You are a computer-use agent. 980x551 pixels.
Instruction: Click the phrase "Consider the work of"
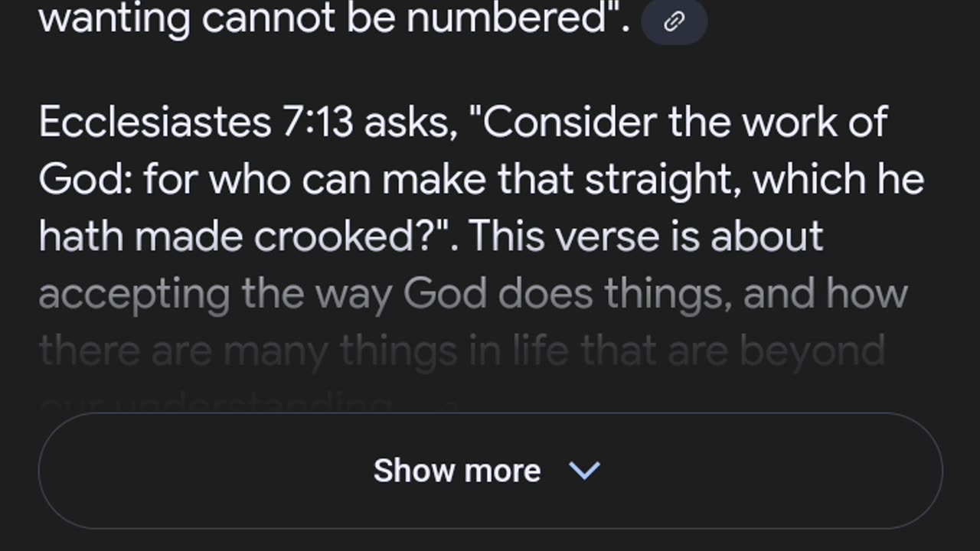684,122
